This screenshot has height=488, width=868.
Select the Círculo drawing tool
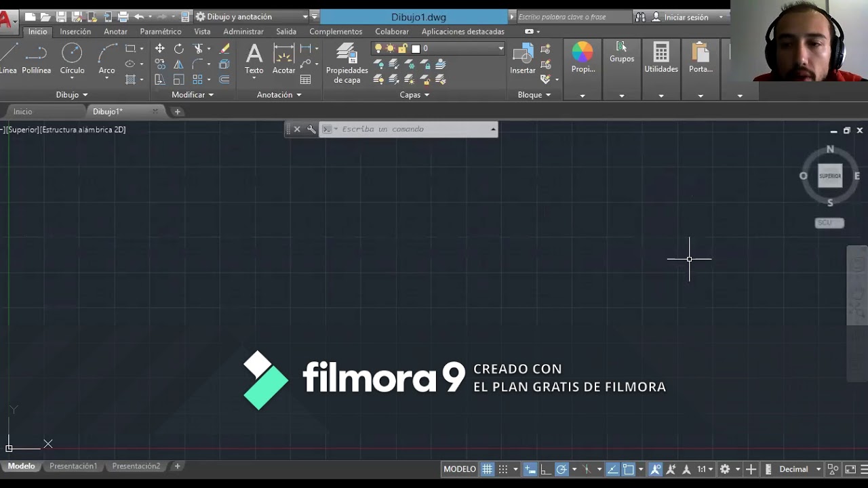[72, 60]
